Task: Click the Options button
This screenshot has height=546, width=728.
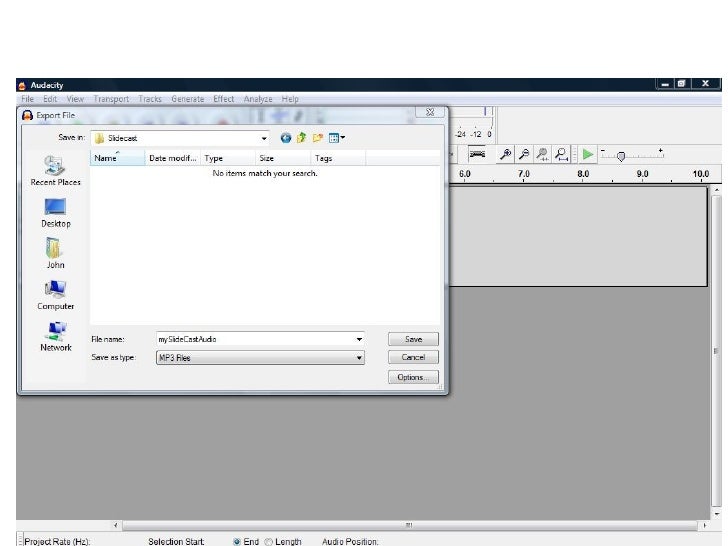Action: point(413,377)
